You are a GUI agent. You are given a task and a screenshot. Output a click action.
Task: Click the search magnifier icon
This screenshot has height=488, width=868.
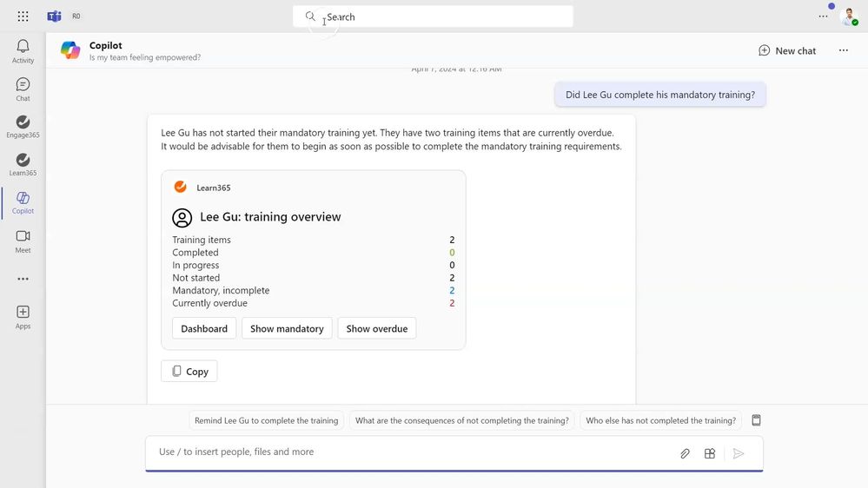point(310,16)
